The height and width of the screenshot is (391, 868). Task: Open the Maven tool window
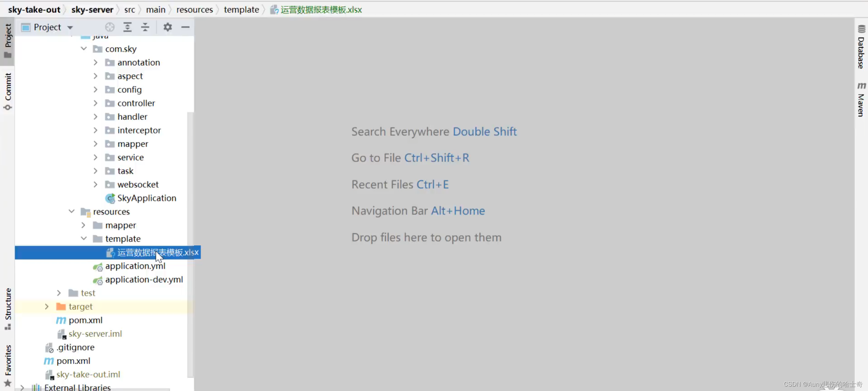861,100
